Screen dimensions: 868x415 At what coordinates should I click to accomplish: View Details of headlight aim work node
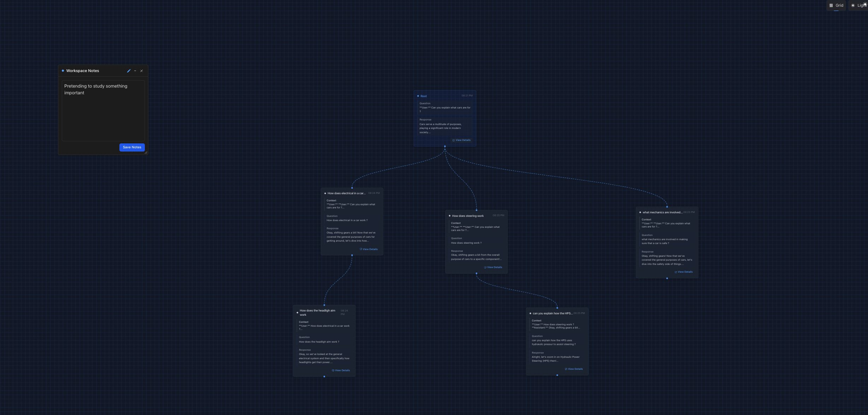341,370
